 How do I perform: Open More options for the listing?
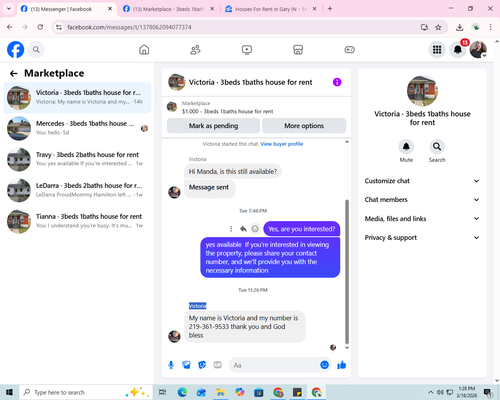(304, 126)
